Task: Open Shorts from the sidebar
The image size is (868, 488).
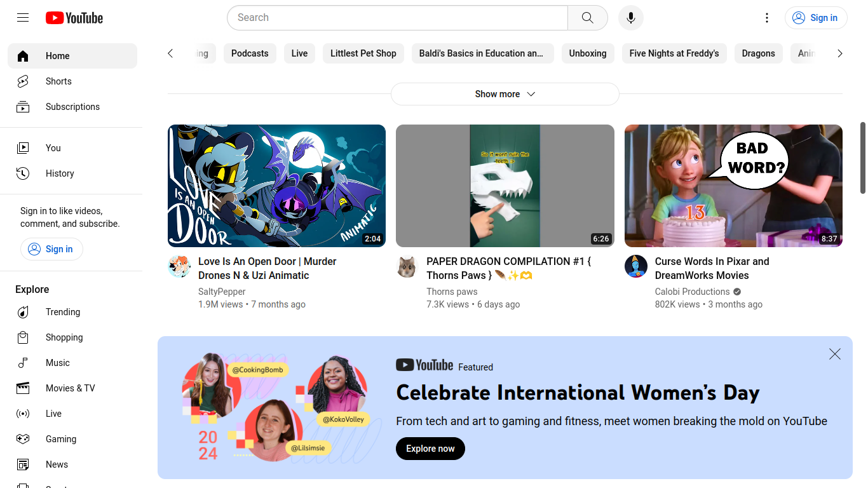Action: 72,81
